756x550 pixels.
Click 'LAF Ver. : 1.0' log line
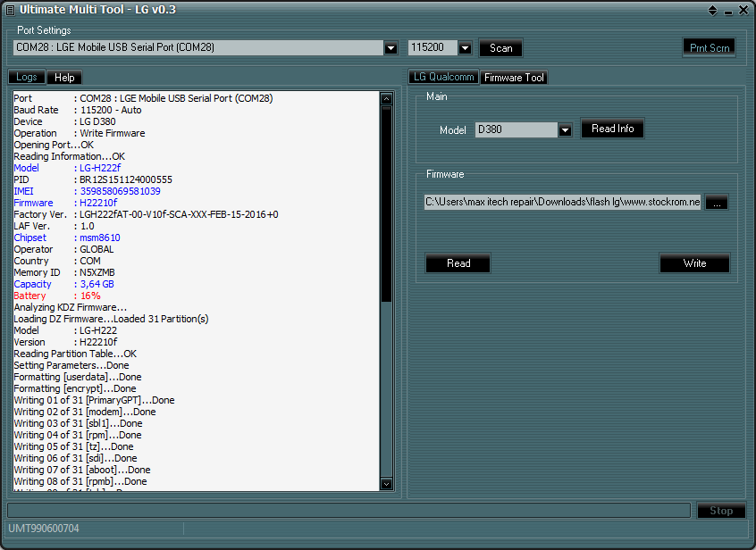click(x=54, y=227)
